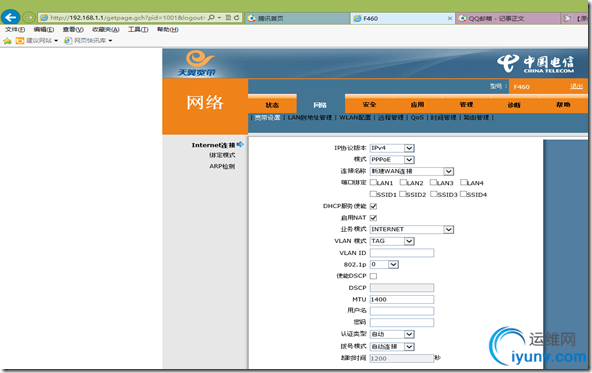This screenshot has width=592, height=373.
Task: Open the WLAN配置 submenu link
Action: point(355,118)
